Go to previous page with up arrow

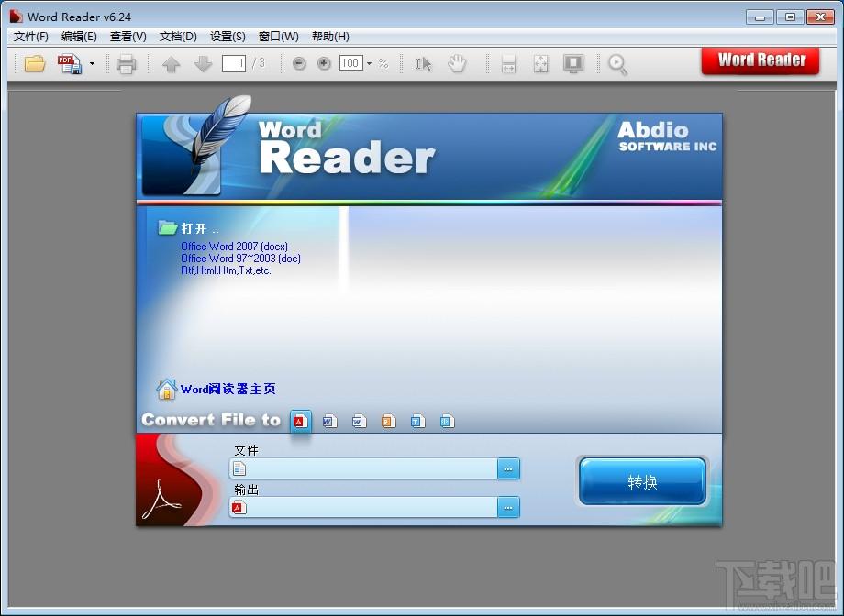coord(172,64)
